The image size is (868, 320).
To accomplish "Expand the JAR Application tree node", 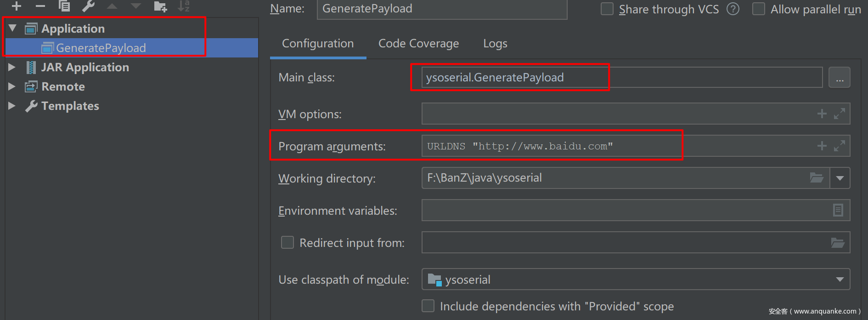I will coord(12,67).
